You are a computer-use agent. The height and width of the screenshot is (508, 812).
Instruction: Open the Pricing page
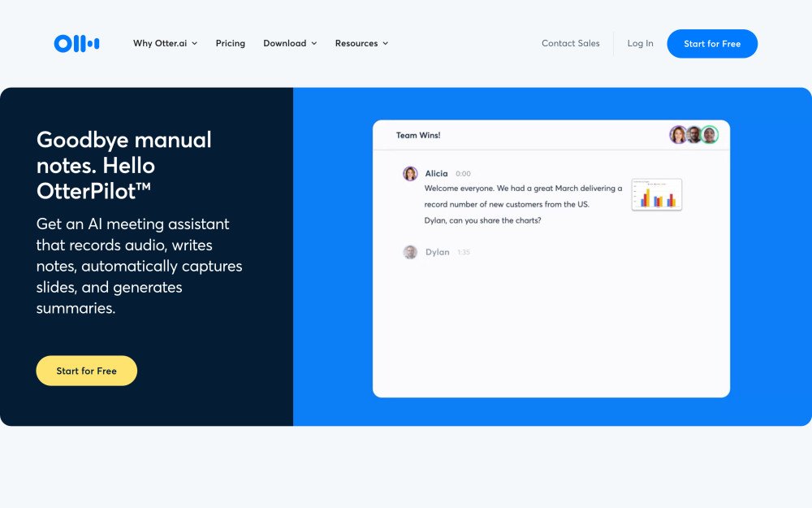(231, 44)
